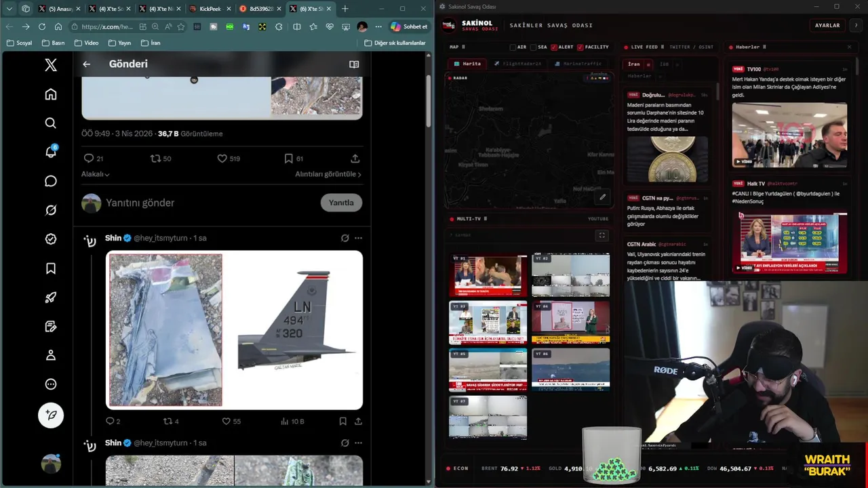The image size is (868, 488).
Task: Click help question mark in Sakinol header
Action: click(x=856, y=25)
